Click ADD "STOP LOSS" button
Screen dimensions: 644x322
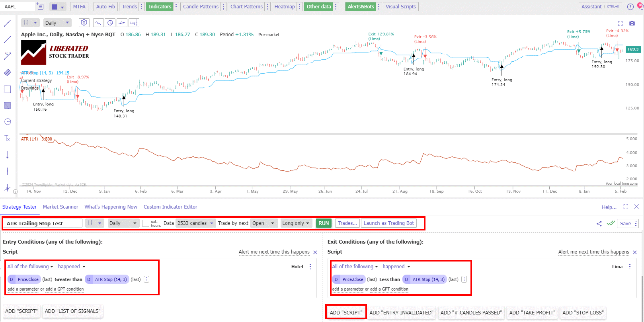click(583, 313)
